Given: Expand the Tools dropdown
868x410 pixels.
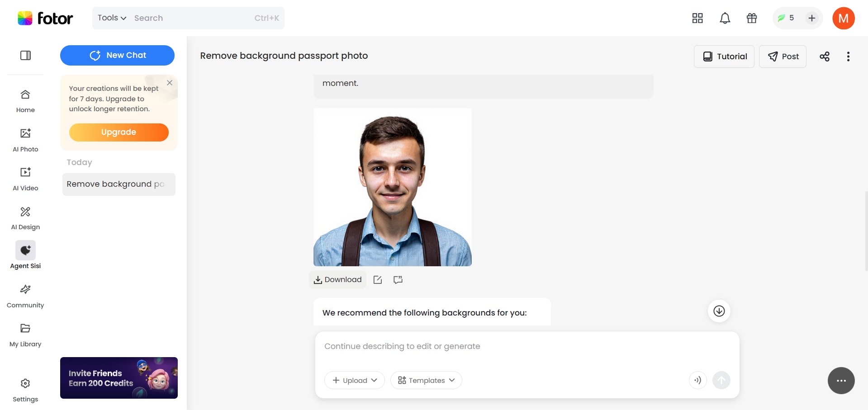Looking at the screenshot, I should [112, 18].
